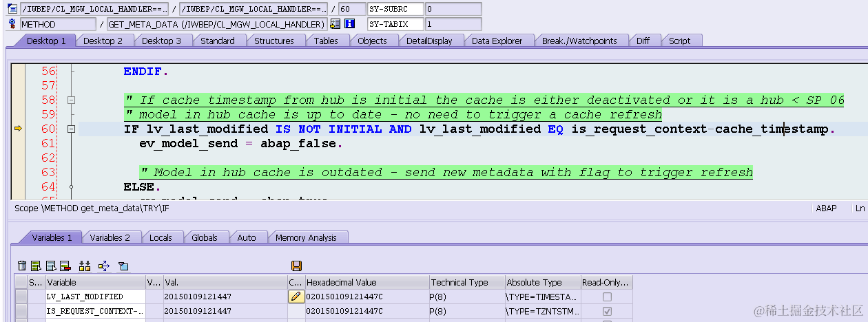Select the Auto tab
The height and width of the screenshot is (322, 868).
[x=247, y=237]
